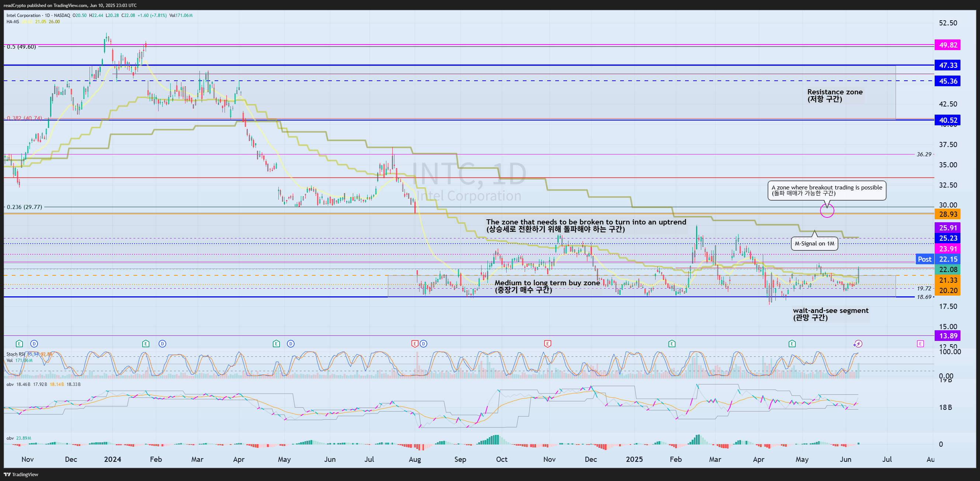The width and height of the screenshot is (980, 481).
Task: Click the wait-and-see segment annotation
Action: pyautogui.click(x=830, y=314)
